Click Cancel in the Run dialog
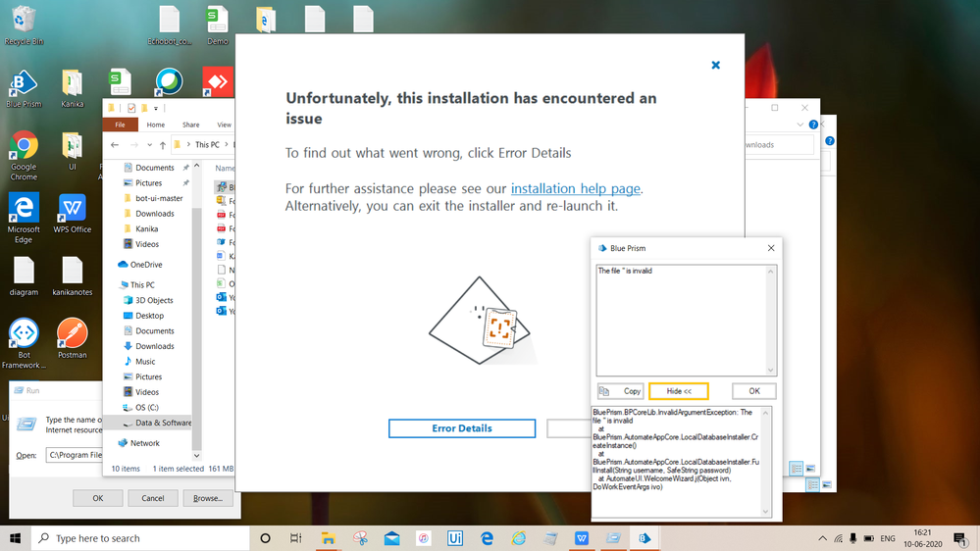The height and width of the screenshot is (551, 980). (x=152, y=498)
